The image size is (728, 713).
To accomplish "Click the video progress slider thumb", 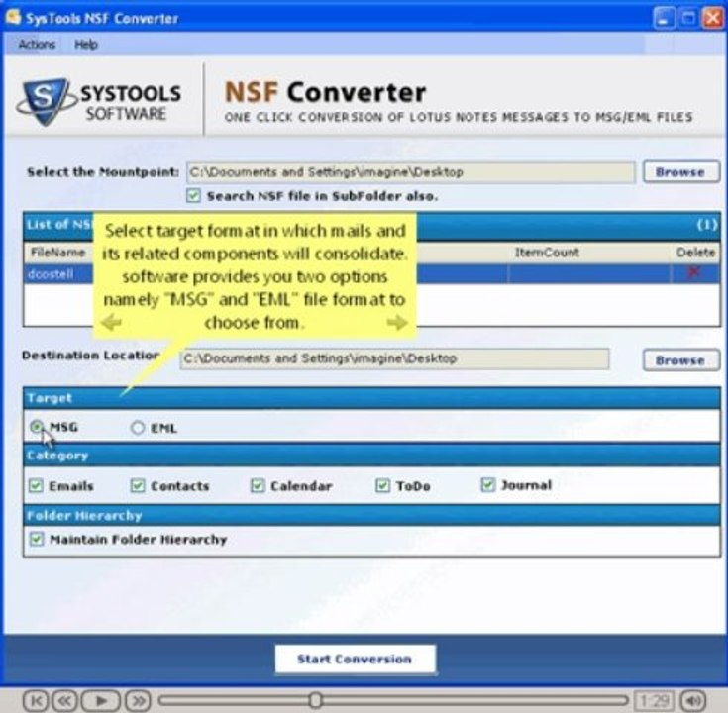I will pos(316,700).
